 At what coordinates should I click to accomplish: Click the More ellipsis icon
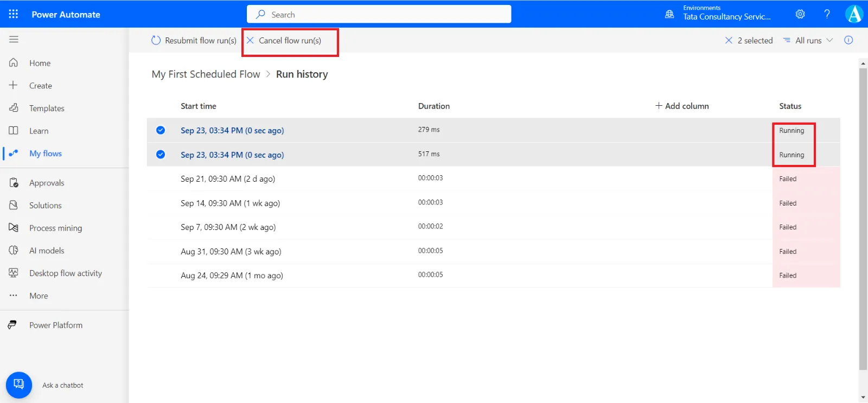(14, 296)
